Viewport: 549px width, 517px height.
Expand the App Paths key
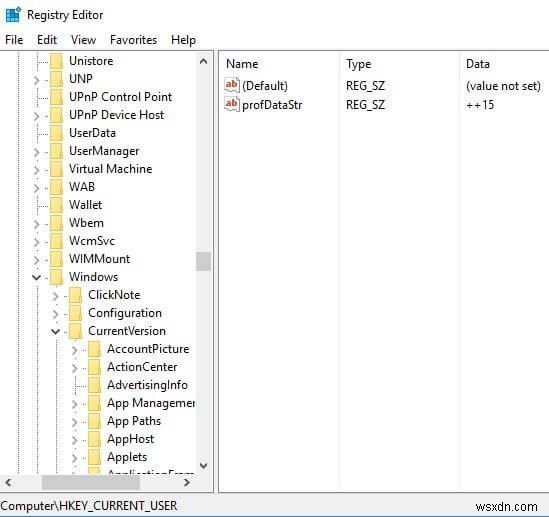click(x=74, y=422)
